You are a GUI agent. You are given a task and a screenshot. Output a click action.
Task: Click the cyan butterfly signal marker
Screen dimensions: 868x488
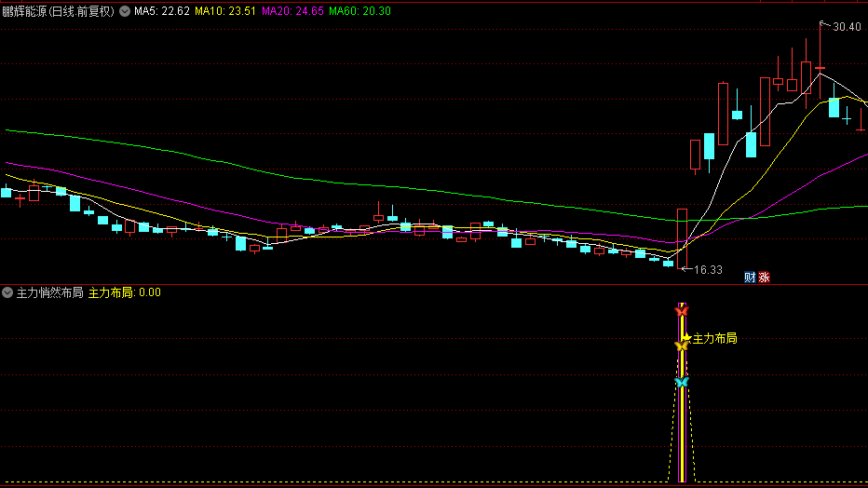[x=682, y=382]
